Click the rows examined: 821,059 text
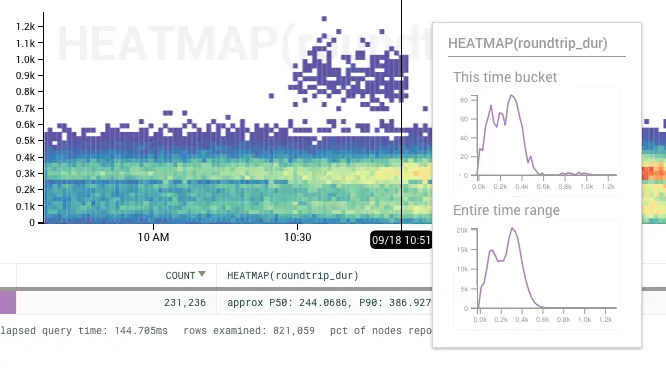The height and width of the screenshot is (372, 666). click(x=249, y=331)
